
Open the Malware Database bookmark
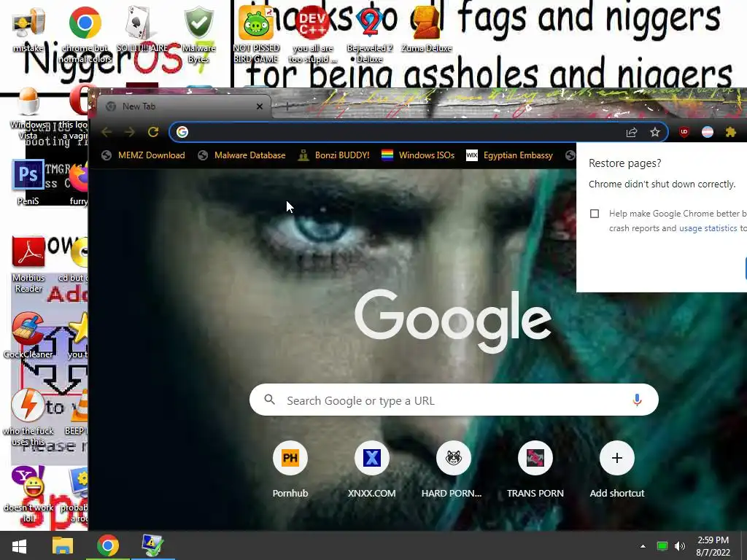pos(242,155)
